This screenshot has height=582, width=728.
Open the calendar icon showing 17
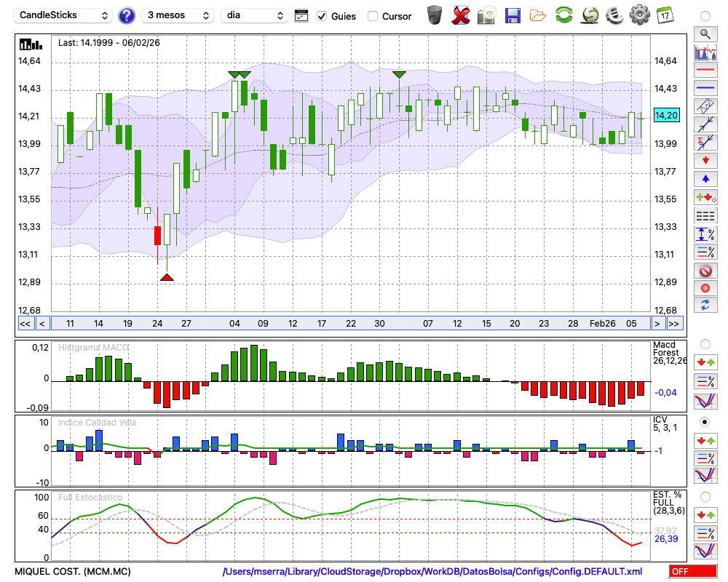click(x=665, y=15)
